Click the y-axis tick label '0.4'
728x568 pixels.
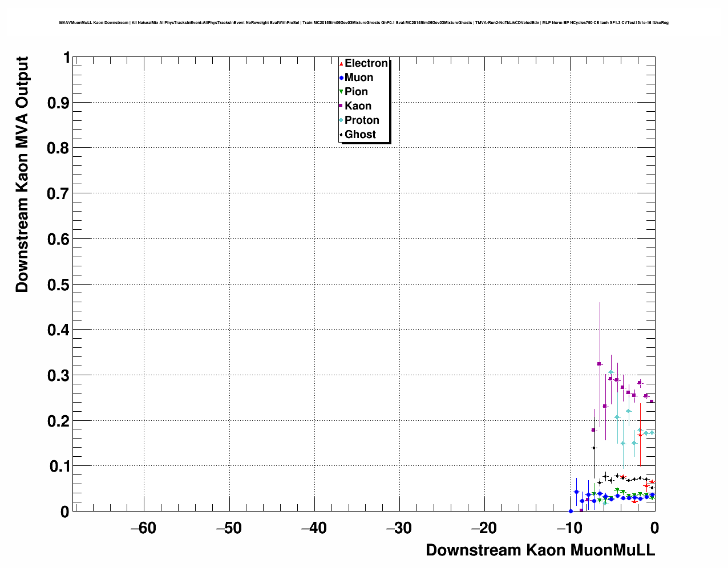[59, 330]
